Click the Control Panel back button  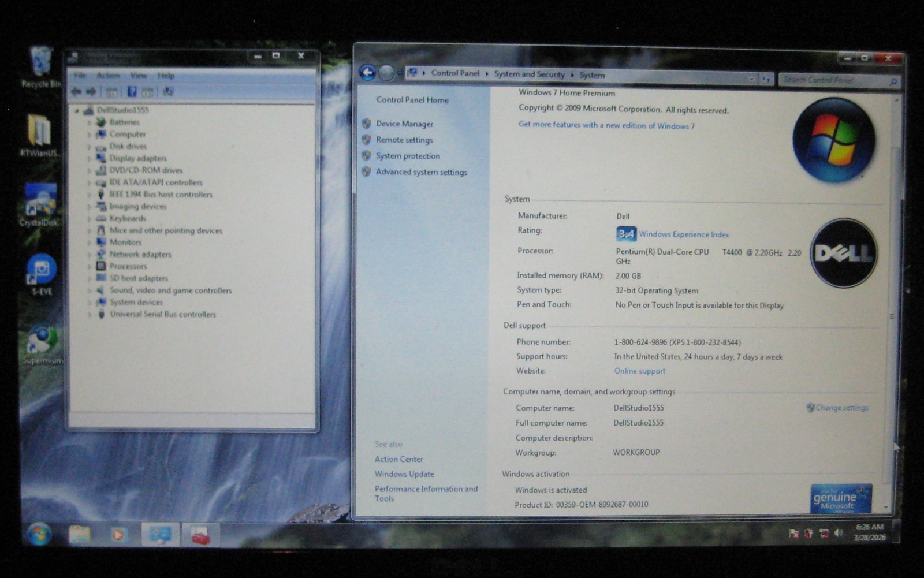(367, 72)
